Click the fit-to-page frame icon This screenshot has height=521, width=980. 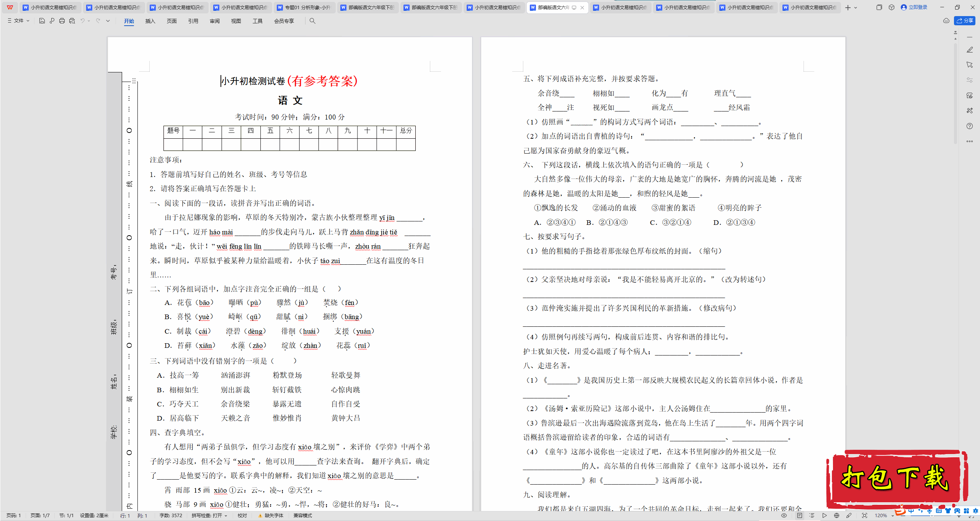tap(864, 516)
